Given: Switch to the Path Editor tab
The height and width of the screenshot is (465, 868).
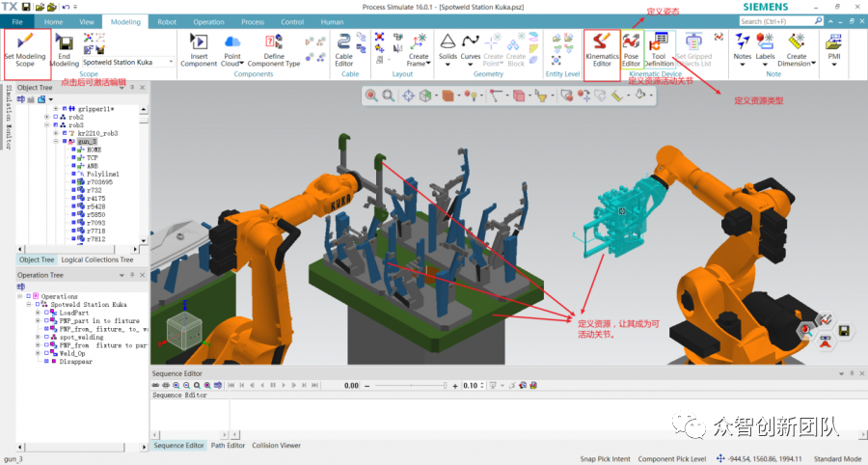Looking at the screenshot, I should pyautogui.click(x=228, y=446).
